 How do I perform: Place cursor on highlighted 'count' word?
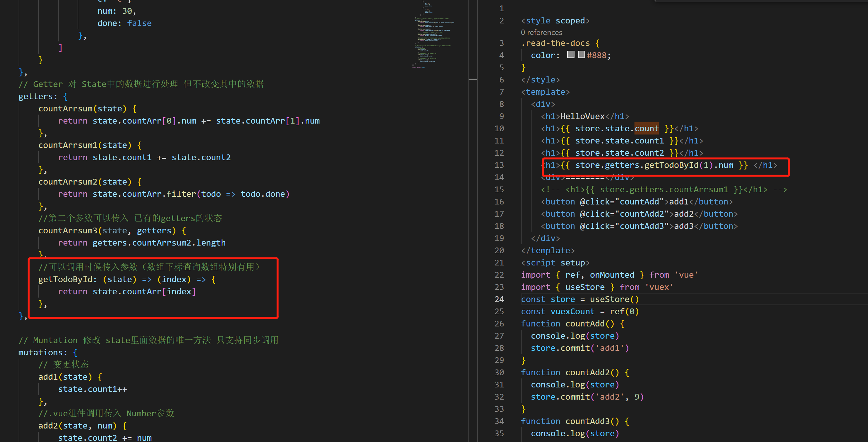(x=646, y=128)
